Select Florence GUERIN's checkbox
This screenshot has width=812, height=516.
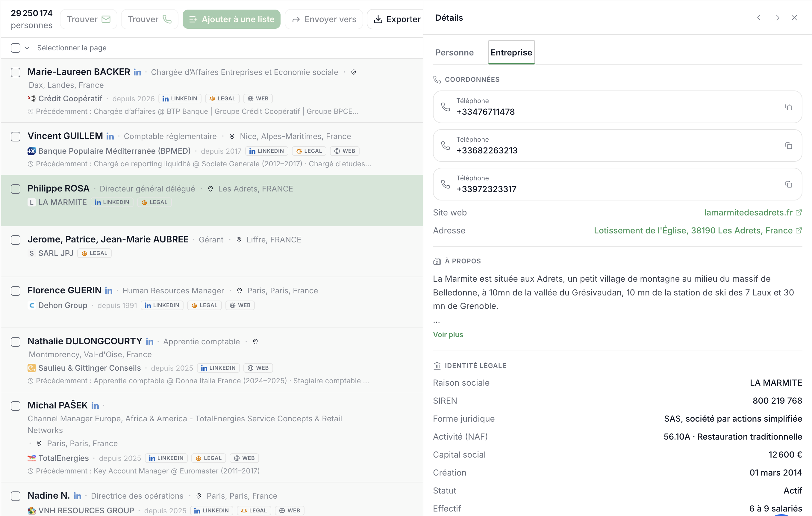[16, 291]
